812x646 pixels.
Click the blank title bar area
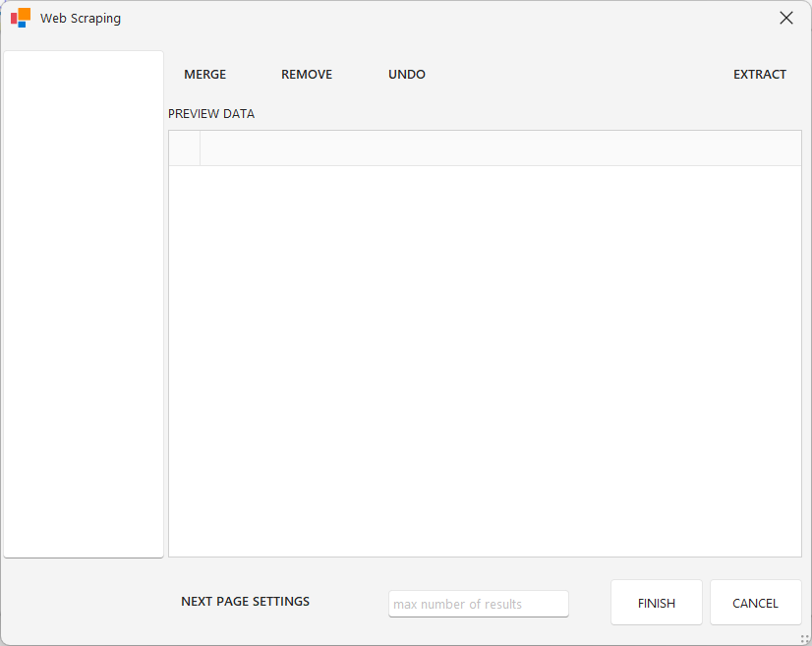442,18
